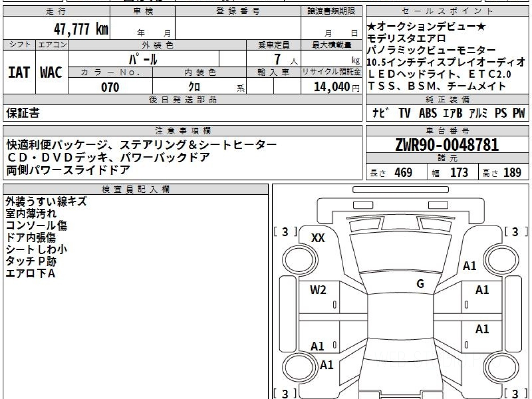Select the クロ interior color value
Screen dimensions: 532x399
[194, 87]
